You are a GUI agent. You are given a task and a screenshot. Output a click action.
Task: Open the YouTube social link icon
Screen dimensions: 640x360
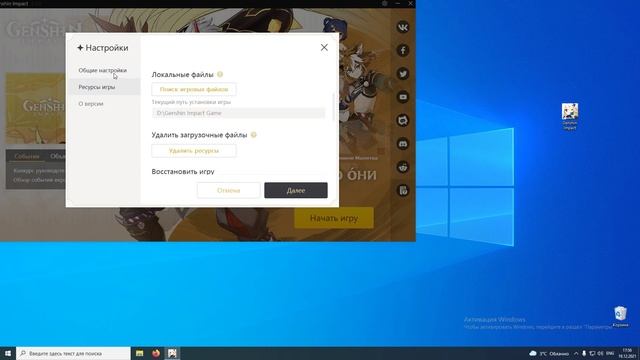tap(403, 97)
